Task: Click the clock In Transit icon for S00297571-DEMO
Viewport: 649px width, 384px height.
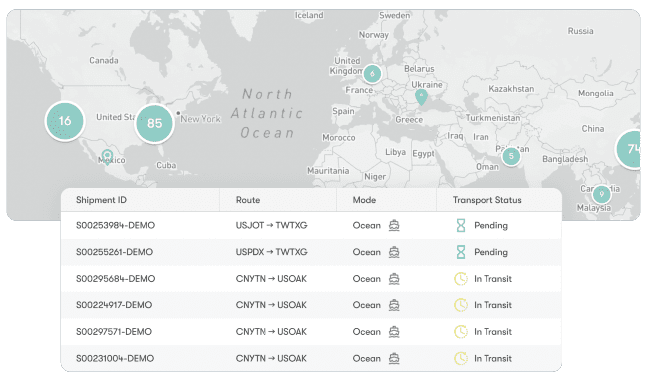Action: point(461,332)
